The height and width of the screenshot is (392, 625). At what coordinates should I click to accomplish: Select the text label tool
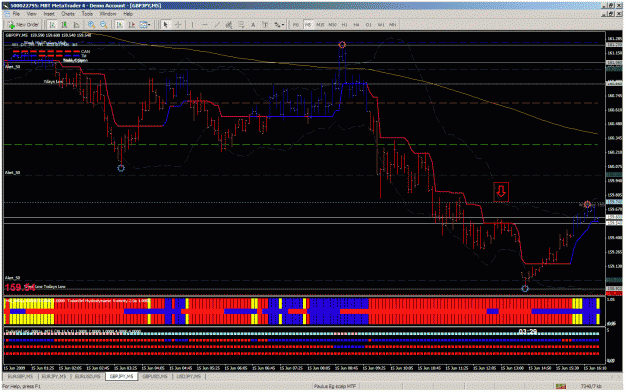point(265,25)
